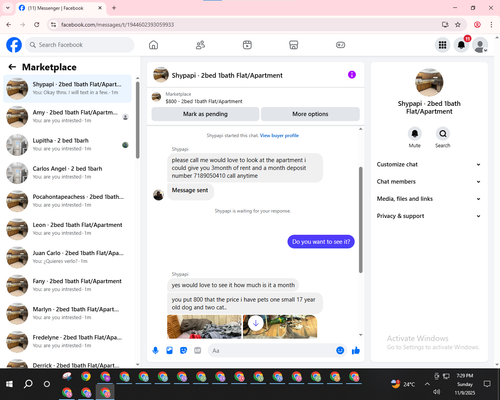500x400 pixels.
Task: Open the volume control in system tray
Action: point(436,392)
